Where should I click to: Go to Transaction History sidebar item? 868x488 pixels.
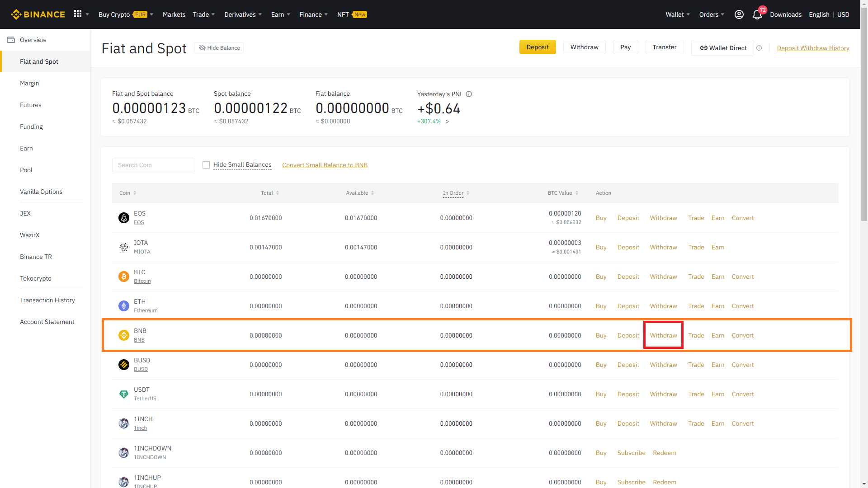click(x=47, y=300)
